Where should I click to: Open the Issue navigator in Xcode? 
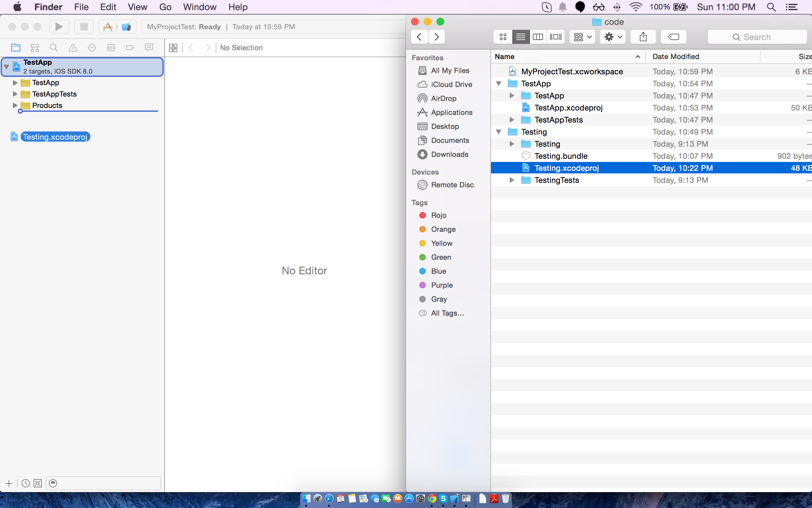point(73,48)
